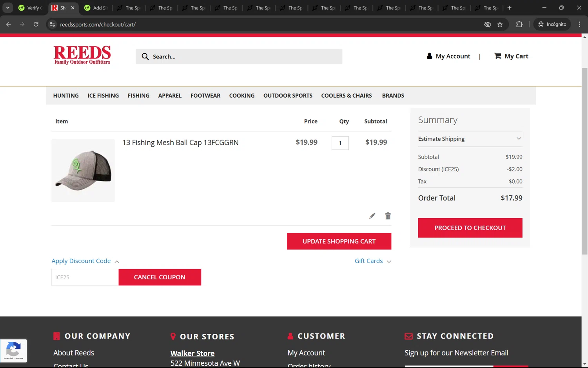Reload the page

[x=36, y=24]
